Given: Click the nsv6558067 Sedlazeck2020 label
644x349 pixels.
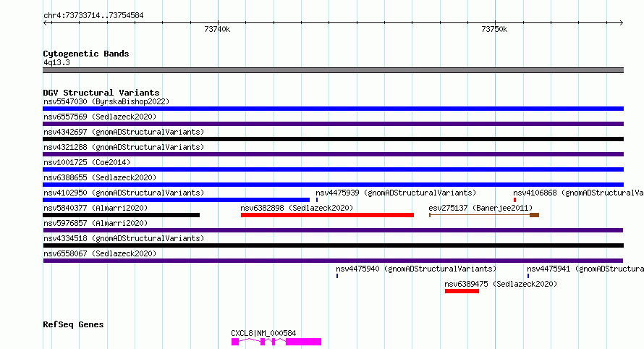Looking at the screenshot, I should click(x=100, y=253).
